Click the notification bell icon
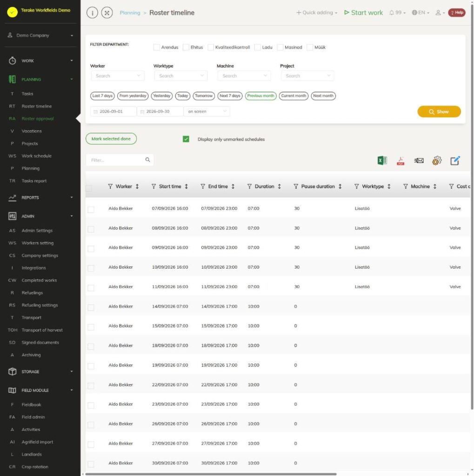The image size is (474, 476). tap(391, 13)
